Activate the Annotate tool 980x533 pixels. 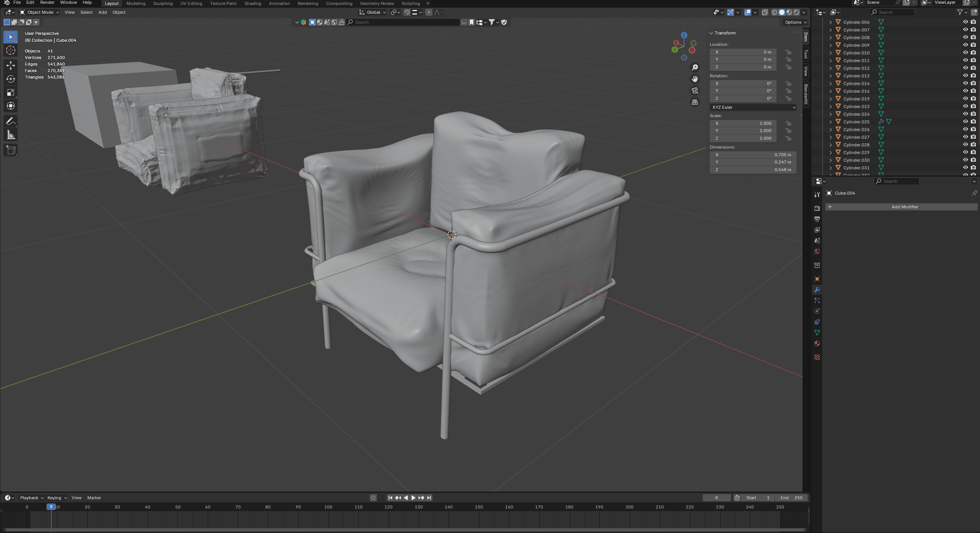pyautogui.click(x=11, y=121)
